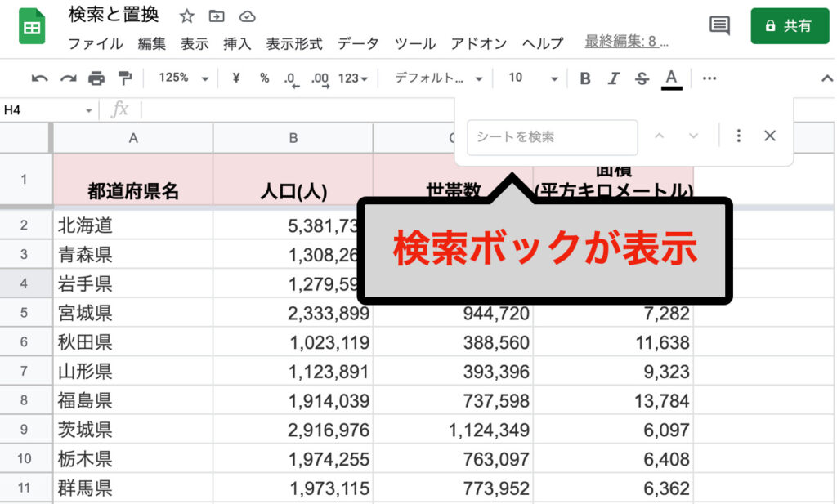
Task: Click the cell with 1,124,349
Action: (x=453, y=430)
